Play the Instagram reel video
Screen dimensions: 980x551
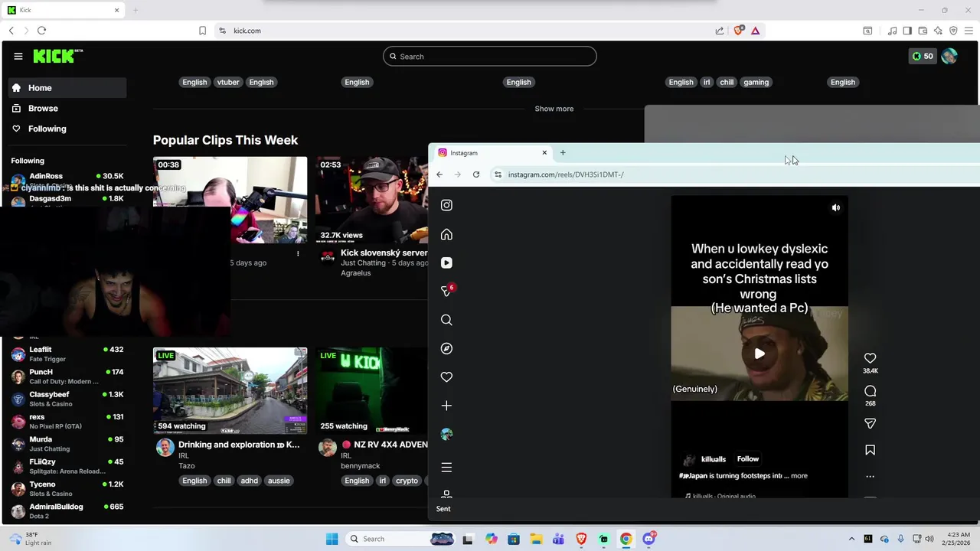[x=759, y=354]
